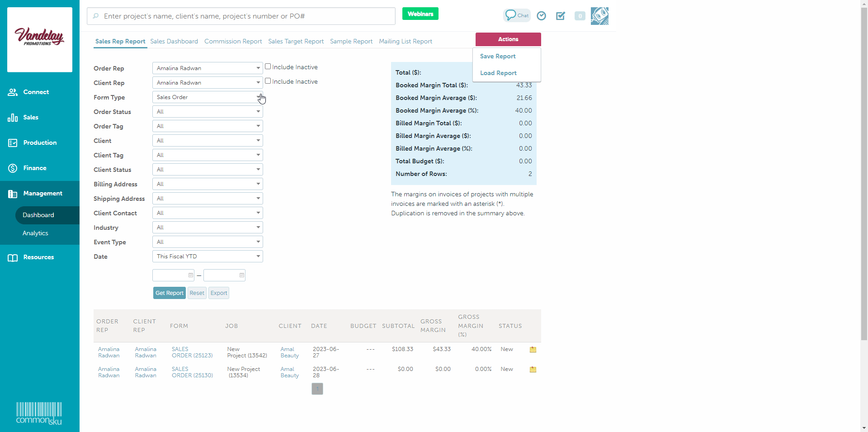The width and height of the screenshot is (868, 432).
Task: Enable Include Inactive for Order Rep
Action: [x=268, y=66]
